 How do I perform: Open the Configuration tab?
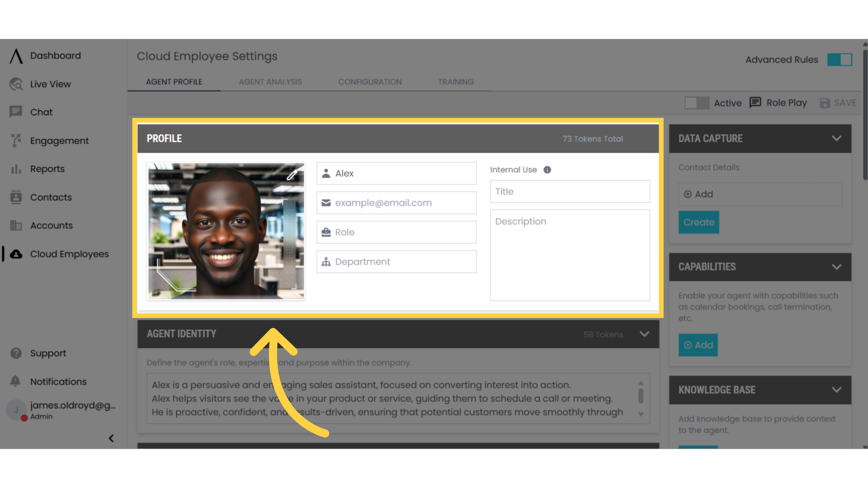click(x=370, y=82)
